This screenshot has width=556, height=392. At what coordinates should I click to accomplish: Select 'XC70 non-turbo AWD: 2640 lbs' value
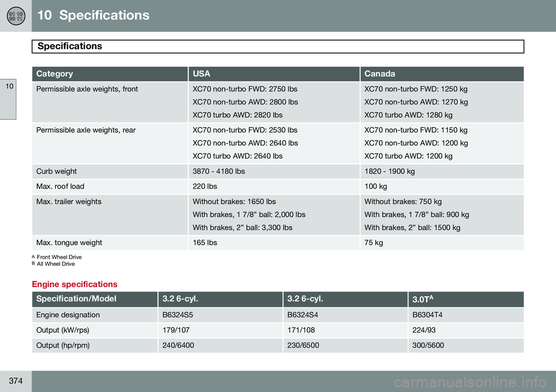[x=246, y=143]
